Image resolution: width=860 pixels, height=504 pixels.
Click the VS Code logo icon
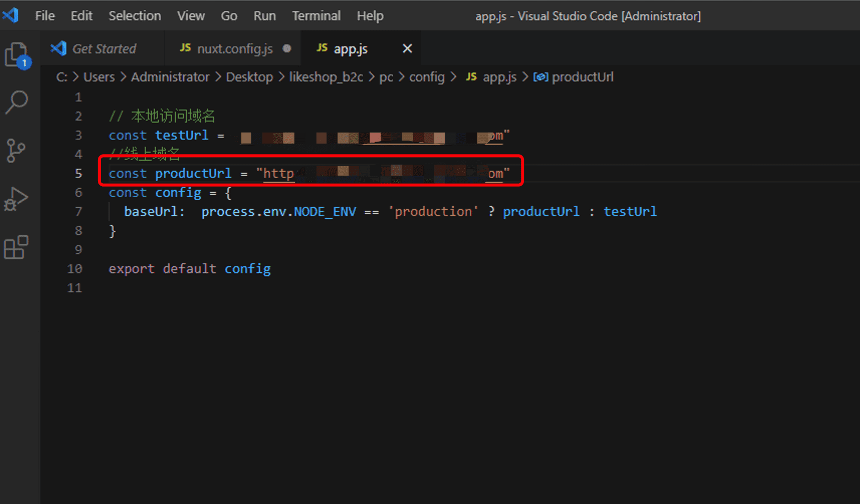click(x=10, y=16)
